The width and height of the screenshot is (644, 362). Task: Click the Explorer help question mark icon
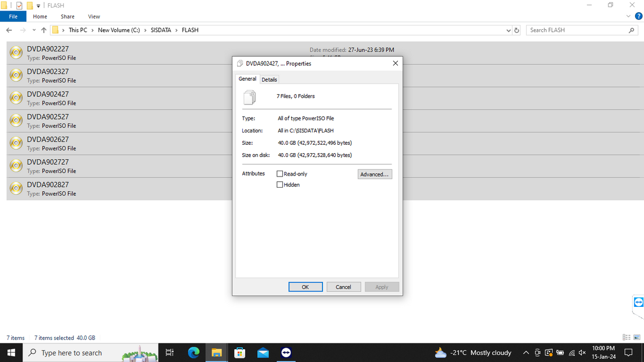coord(639,16)
